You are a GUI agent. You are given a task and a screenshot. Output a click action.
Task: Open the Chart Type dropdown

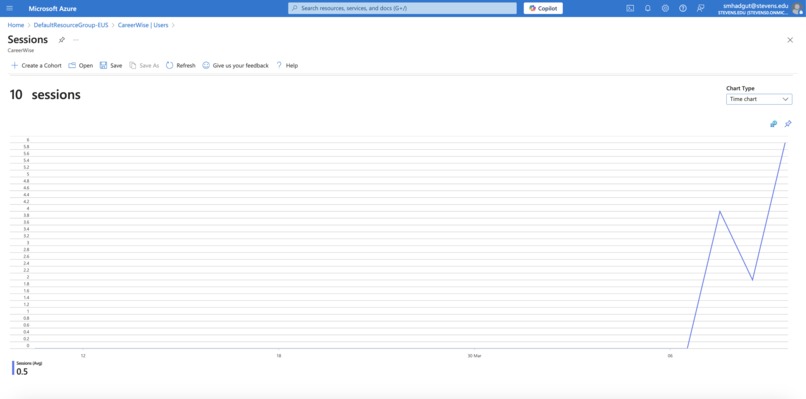(x=759, y=99)
